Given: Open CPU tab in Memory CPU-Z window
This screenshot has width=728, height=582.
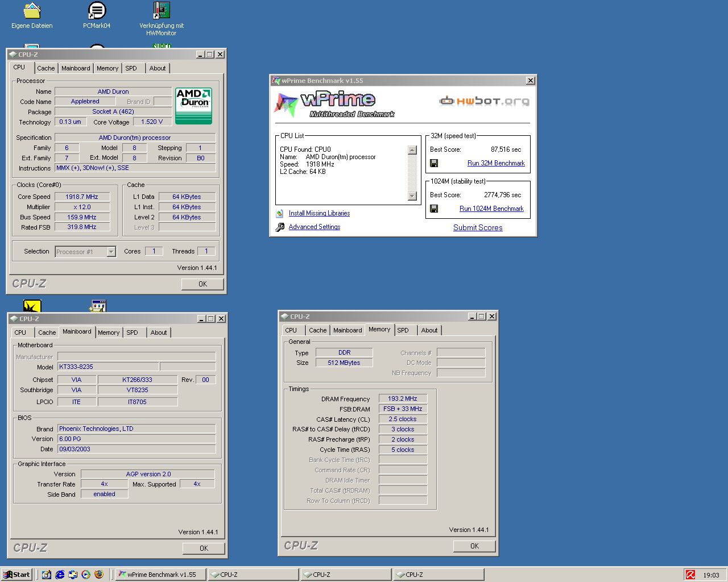Looking at the screenshot, I should coord(291,330).
